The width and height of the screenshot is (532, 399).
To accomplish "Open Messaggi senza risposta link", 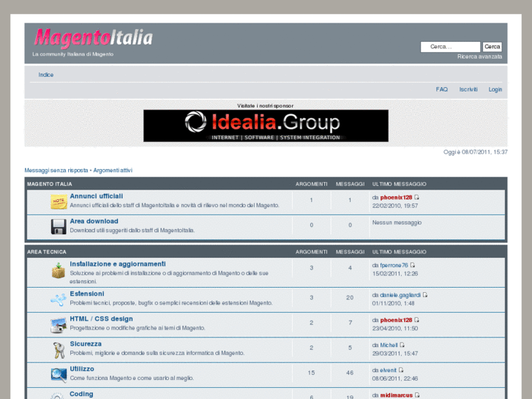I will coord(56,171).
